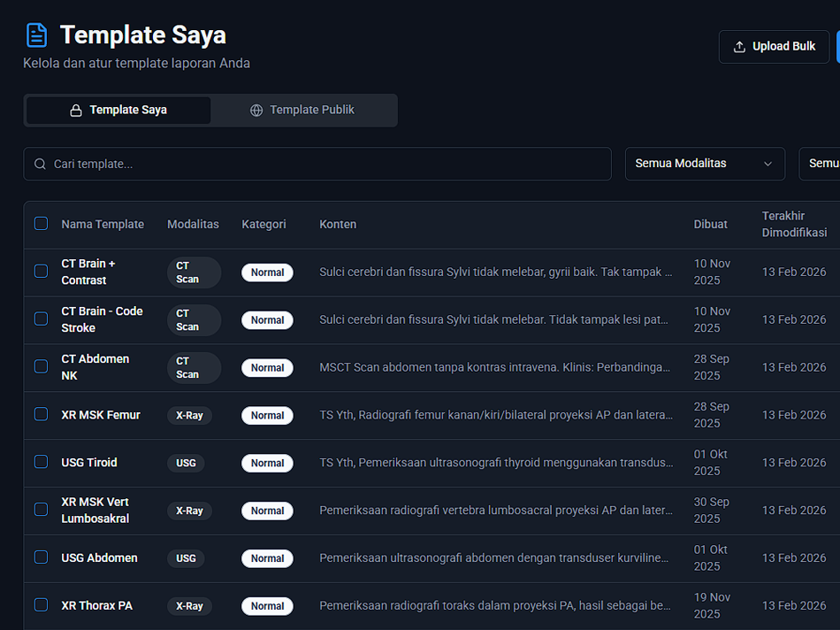Viewport: 840px width, 630px height.
Task: Click USG badge in USG Abdomen row
Action: (x=186, y=558)
